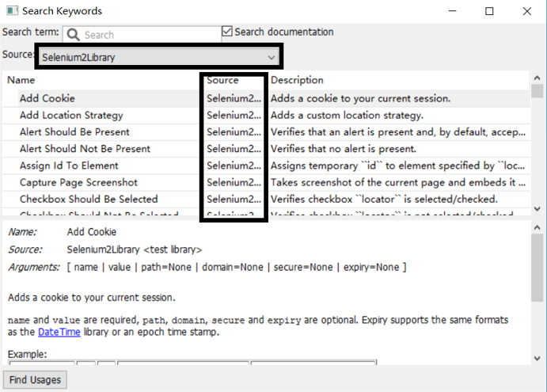Click the documentation pane scrollbar thumb

click(x=538, y=268)
